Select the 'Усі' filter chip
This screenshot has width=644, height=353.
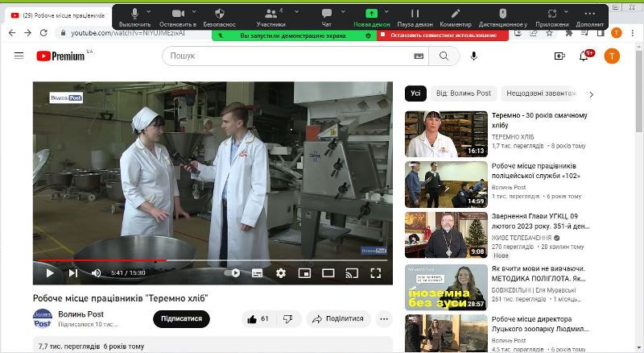pos(415,93)
